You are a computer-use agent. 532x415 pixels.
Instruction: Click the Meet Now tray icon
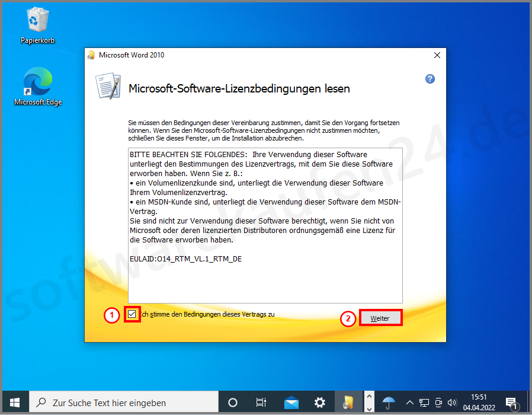click(x=438, y=403)
